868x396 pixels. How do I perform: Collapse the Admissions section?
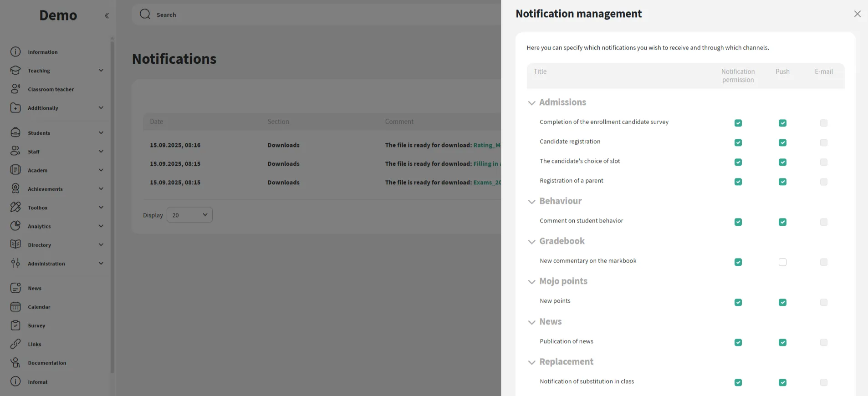point(531,103)
